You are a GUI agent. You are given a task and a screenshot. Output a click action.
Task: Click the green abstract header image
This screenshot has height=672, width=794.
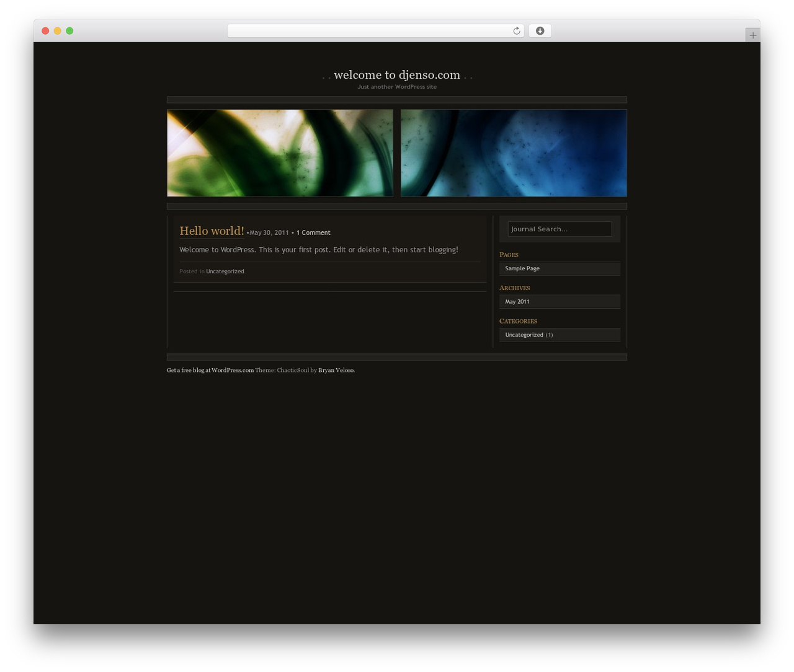pyautogui.click(x=280, y=153)
